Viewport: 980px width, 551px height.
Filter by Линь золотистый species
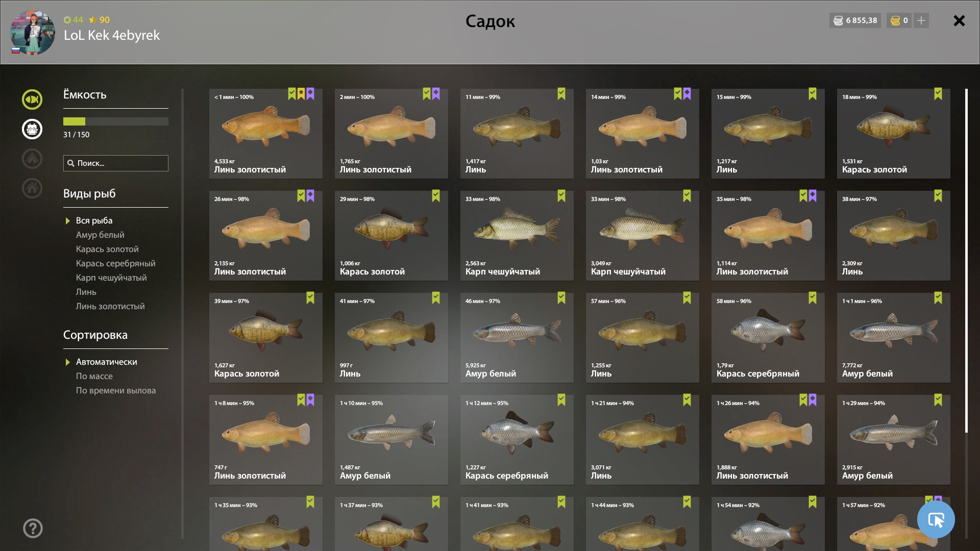110,306
